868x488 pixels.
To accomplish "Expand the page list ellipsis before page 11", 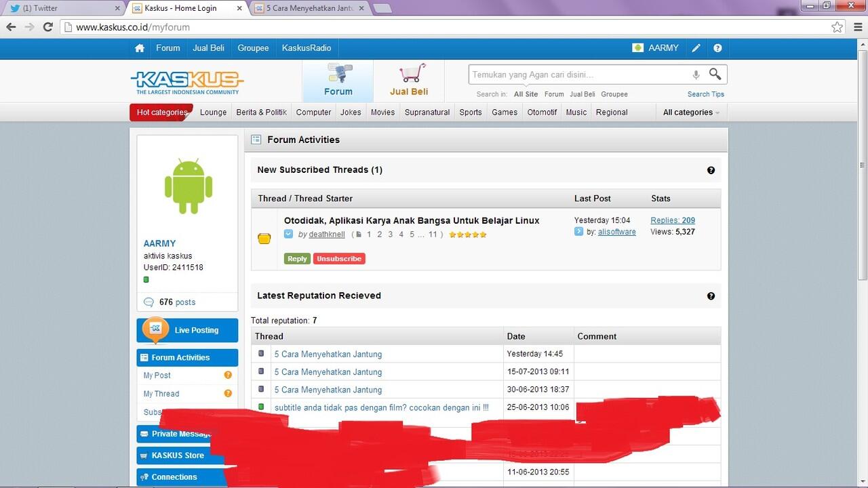I will point(422,235).
